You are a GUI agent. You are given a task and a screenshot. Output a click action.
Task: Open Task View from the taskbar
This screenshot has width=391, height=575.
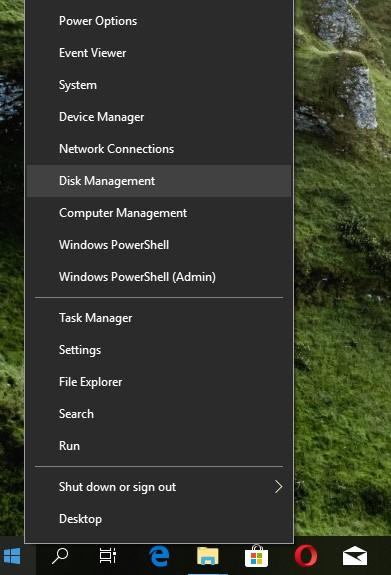(108, 556)
